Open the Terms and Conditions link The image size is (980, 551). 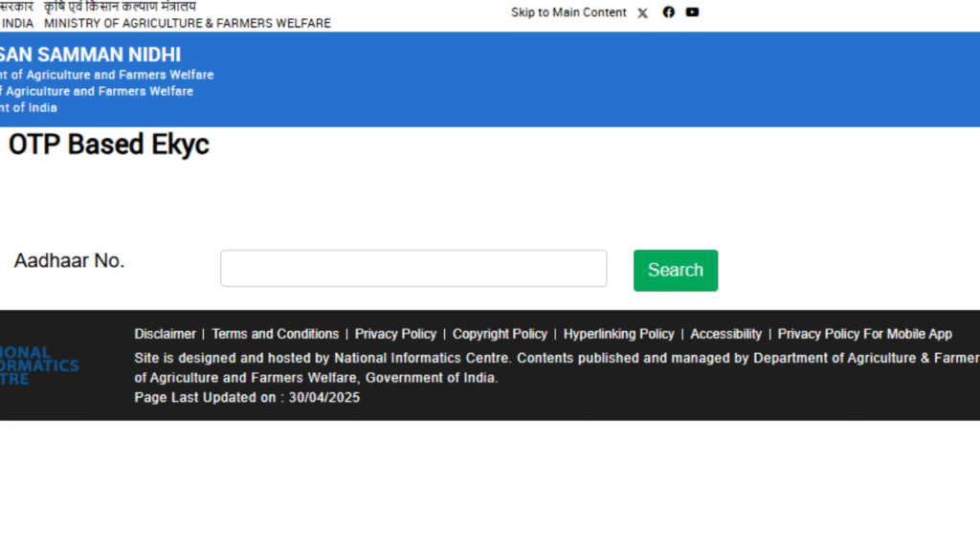coord(275,334)
